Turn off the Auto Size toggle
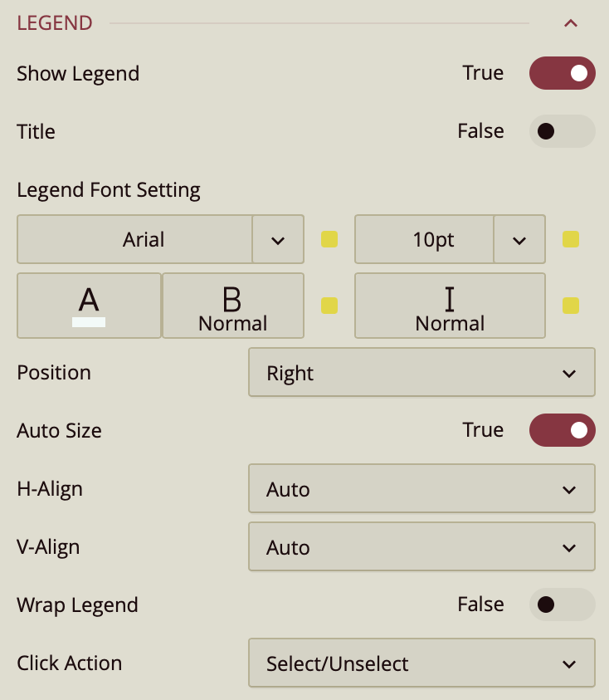Image resolution: width=609 pixels, height=700 pixels. pyautogui.click(x=562, y=430)
